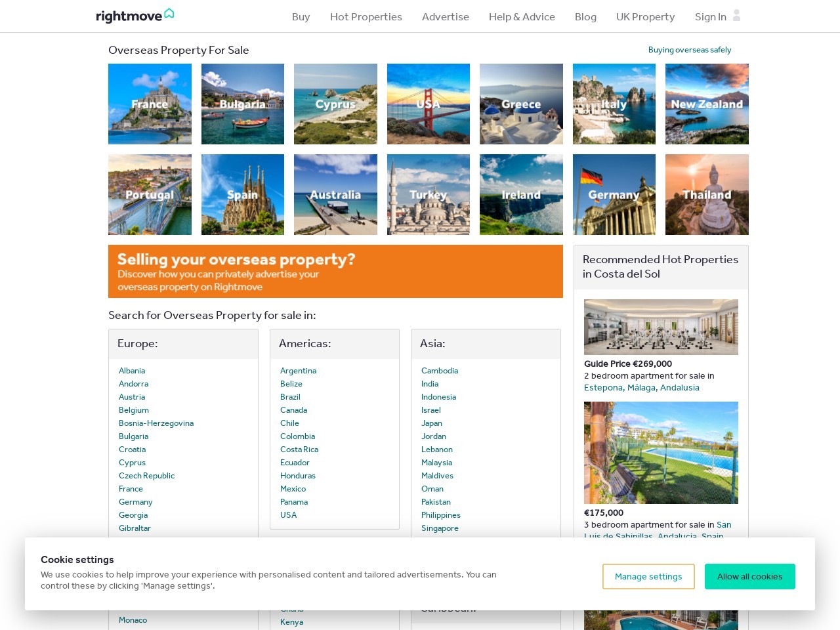Open the Spain country tile
Screen dimensions: 840x630
[x=242, y=194]
